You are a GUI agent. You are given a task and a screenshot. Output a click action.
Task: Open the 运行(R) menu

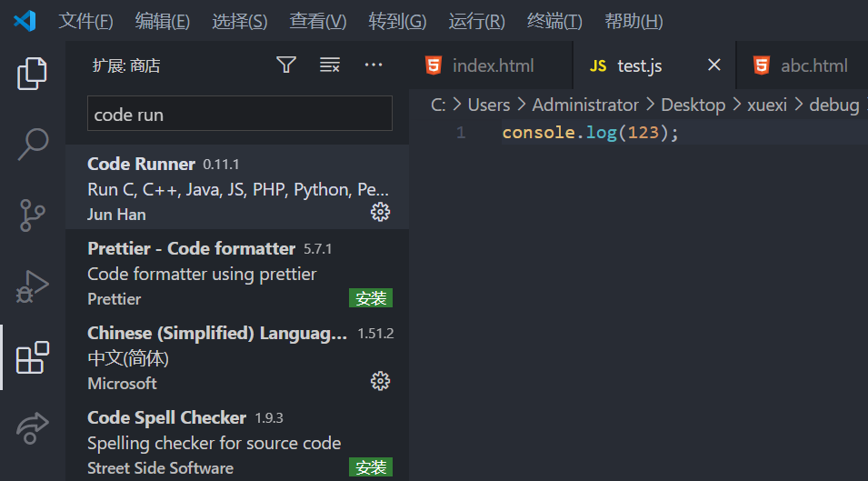coord(476,21)
